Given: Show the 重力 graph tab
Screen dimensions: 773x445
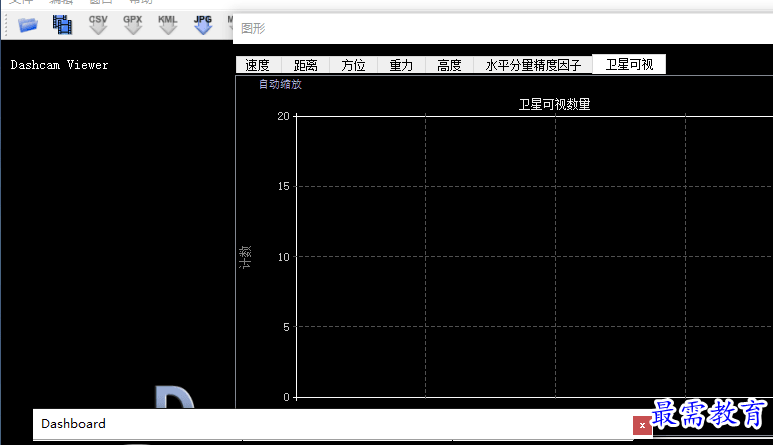Looking at the screenshot, I should point(401,65).
